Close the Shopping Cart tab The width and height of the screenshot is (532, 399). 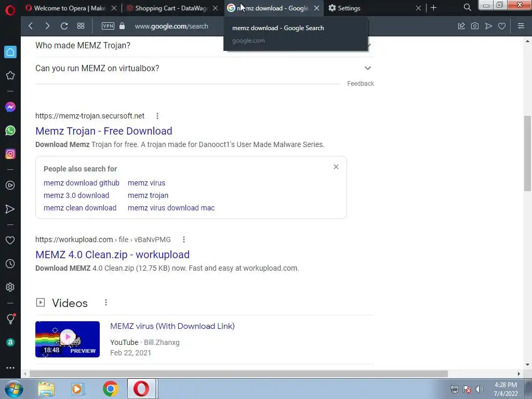(215, 8)
